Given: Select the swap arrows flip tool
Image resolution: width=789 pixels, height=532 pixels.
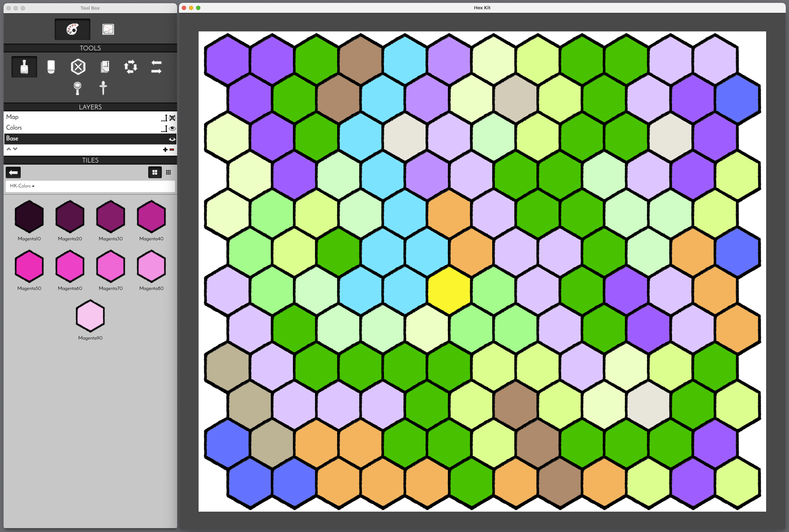Looking at the screenshot, I should (x=156, y=67).
